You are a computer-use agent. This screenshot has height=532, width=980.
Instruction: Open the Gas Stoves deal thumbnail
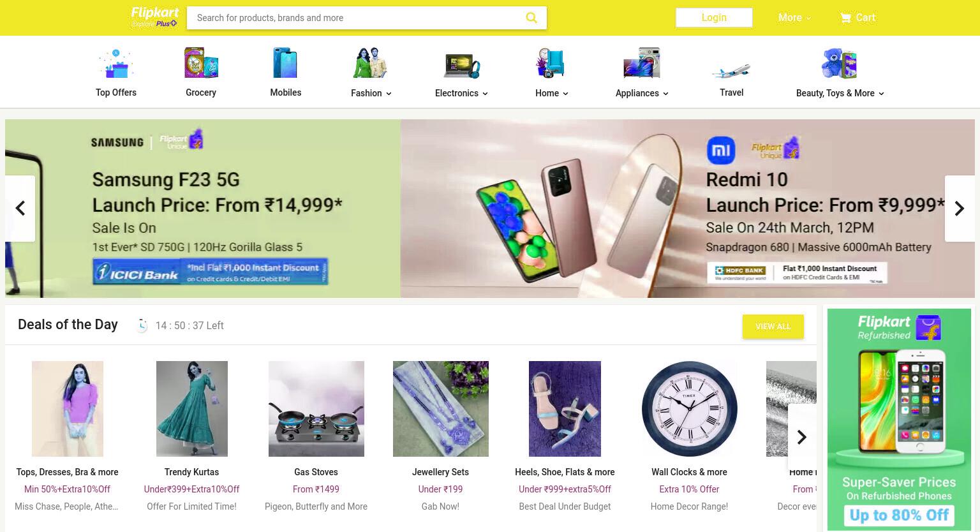click(x=316, y=409)
